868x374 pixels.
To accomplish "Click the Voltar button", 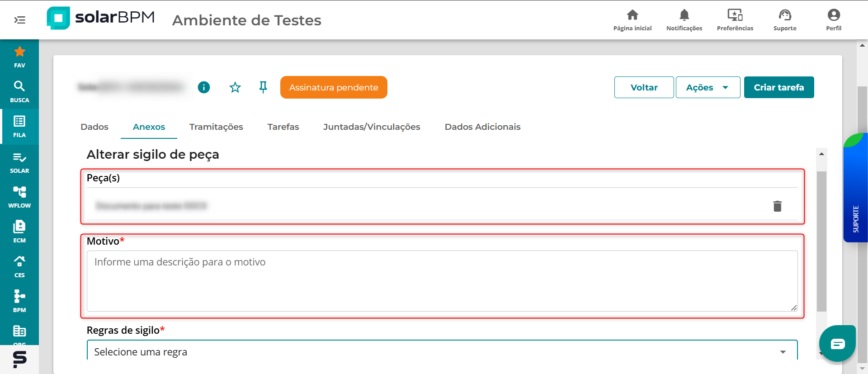I will point(644,87).
